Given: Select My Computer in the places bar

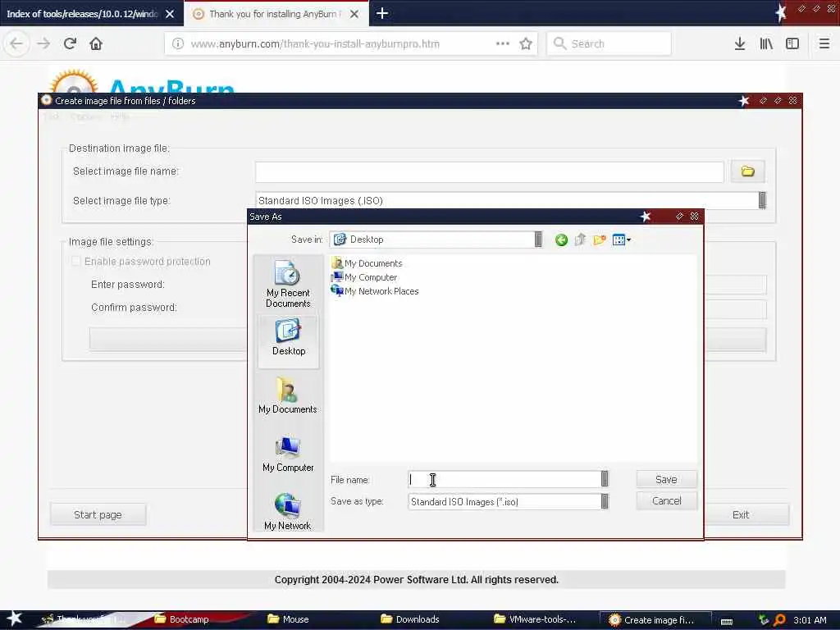Looking at the screenshot, I should (x=288, y=454).
